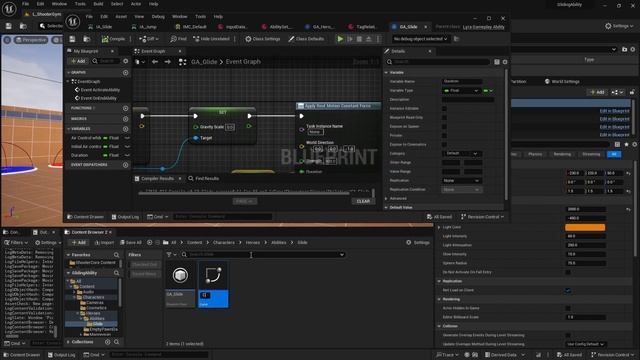This screenshot has height=360, width=640.
Task: Toggle Private checkbox
Action: pyautogui.click(x=444, y=136)
